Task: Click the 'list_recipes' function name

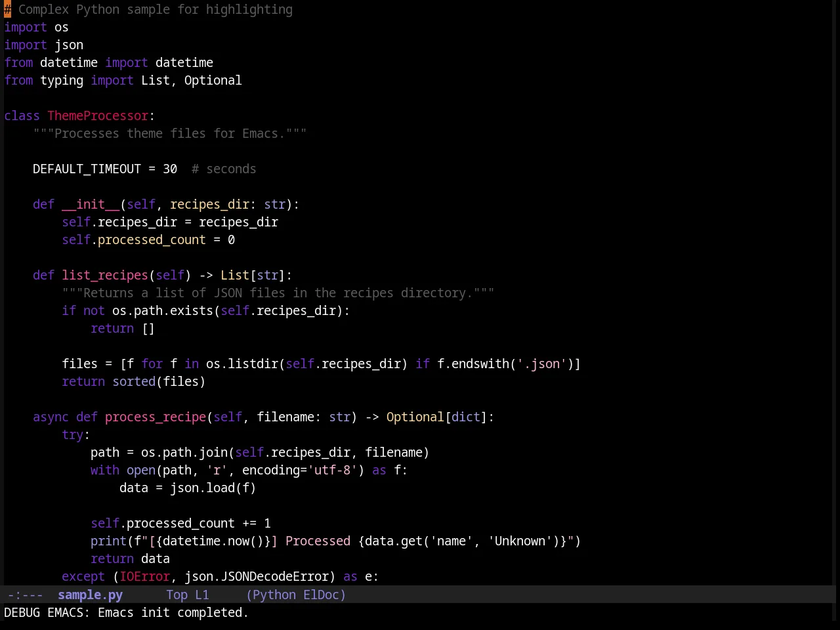Action: click(x=105, y=275)
